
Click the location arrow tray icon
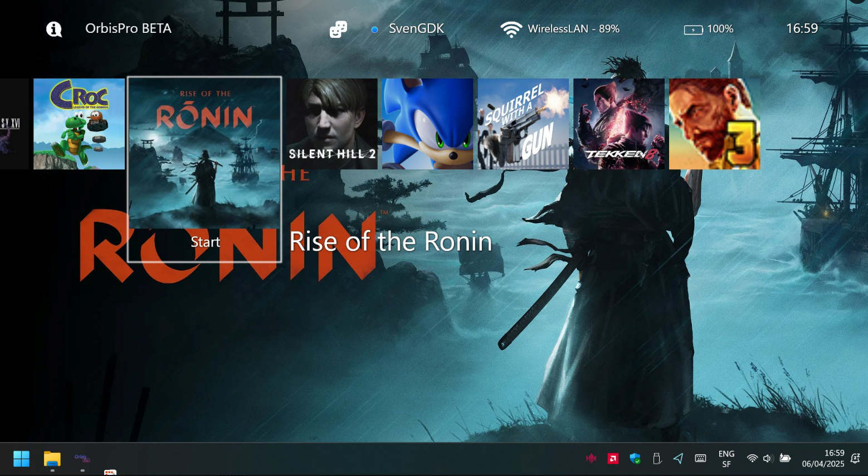click(x=678, y=458)
